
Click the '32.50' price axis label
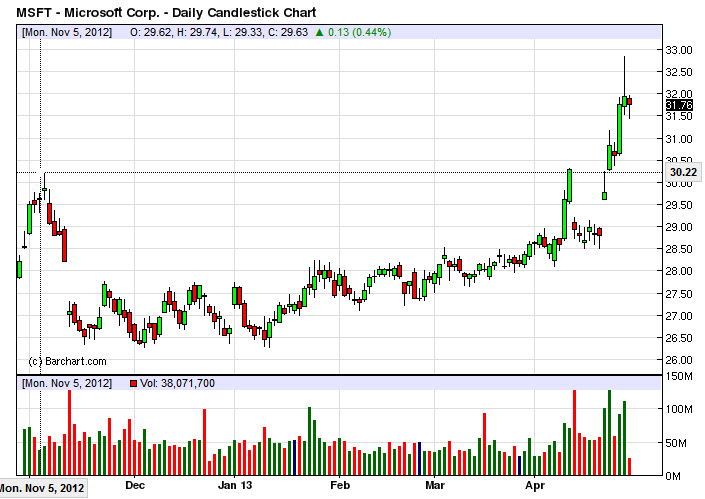click(679, 72)
